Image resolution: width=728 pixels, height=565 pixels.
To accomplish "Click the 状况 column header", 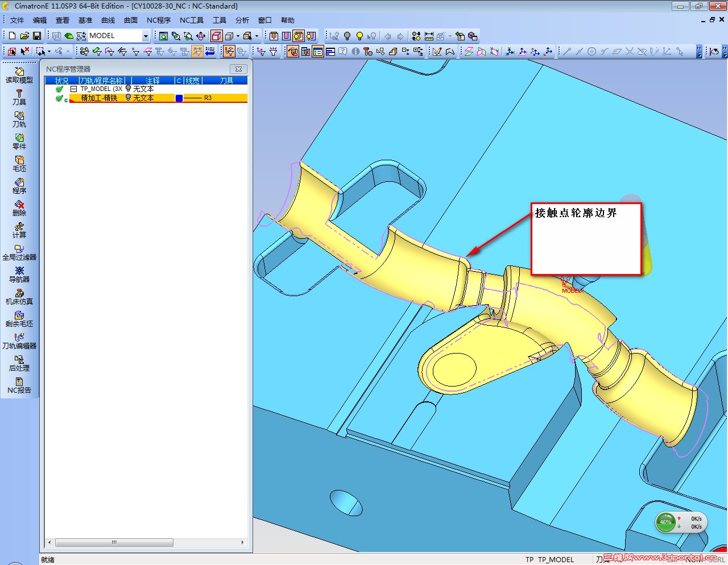I will point(61,81).
